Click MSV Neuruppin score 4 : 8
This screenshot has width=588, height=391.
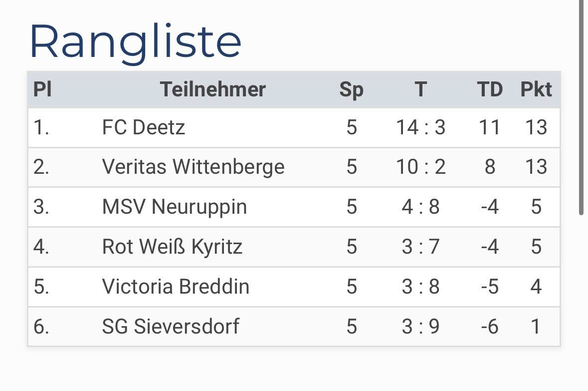(x=421, y=207)
